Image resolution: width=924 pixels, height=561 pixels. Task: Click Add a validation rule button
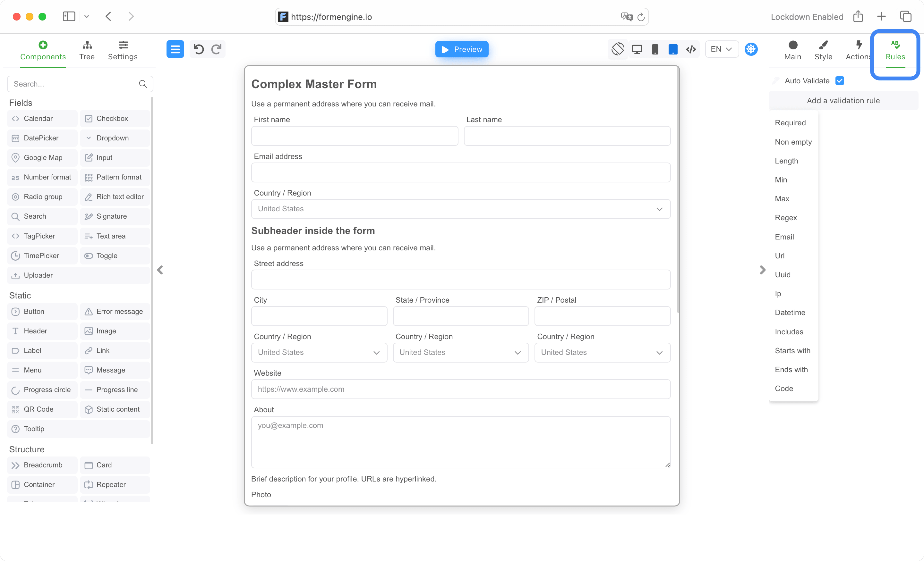click(x=843, y=100)
